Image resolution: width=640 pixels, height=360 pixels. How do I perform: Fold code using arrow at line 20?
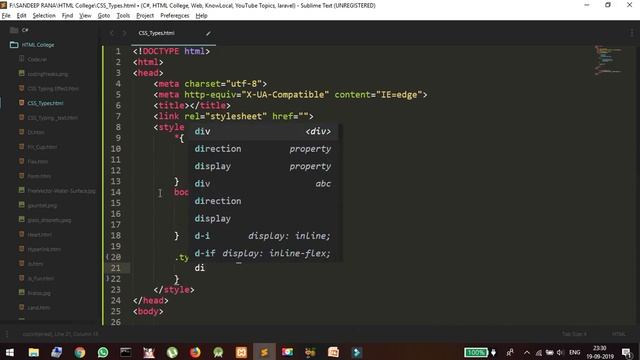[x=107, y=257]
